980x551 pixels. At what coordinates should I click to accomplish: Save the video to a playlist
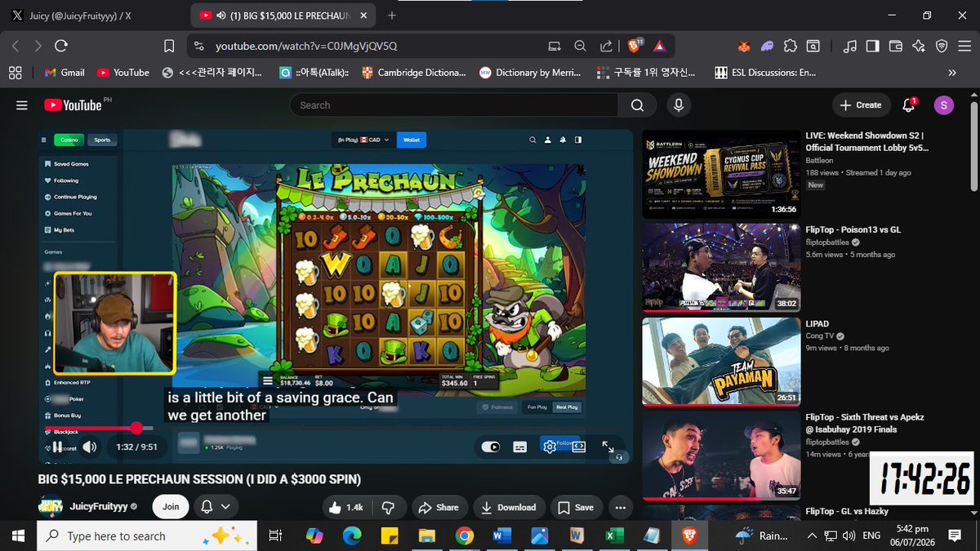576,507
